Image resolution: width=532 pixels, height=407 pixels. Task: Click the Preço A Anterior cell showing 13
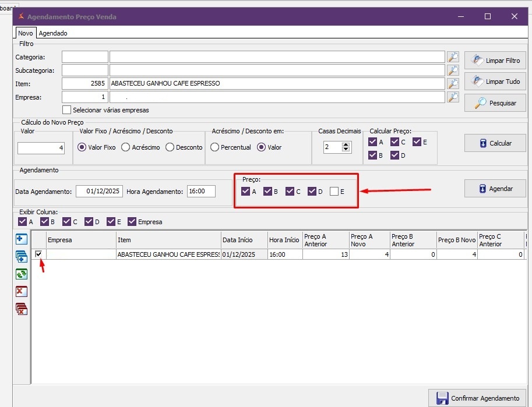(326, 254)
